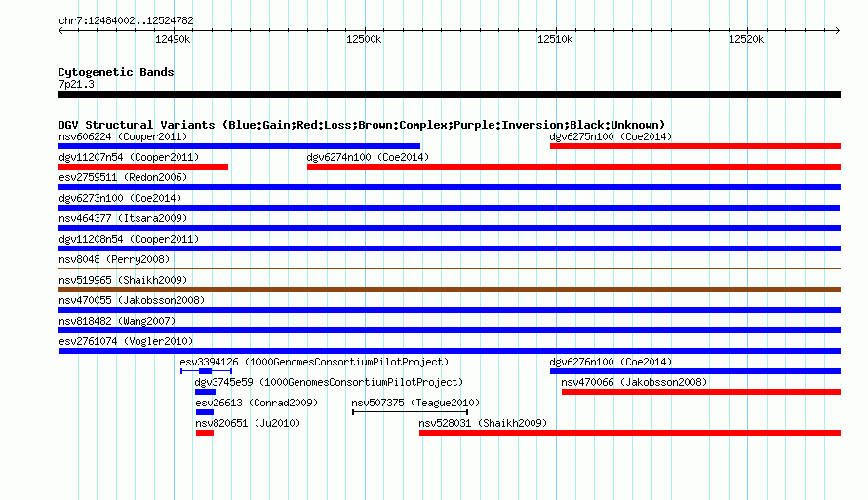Click the 7p21.3 band label
This screenshot has width=868, height=500.
[76, 84]
